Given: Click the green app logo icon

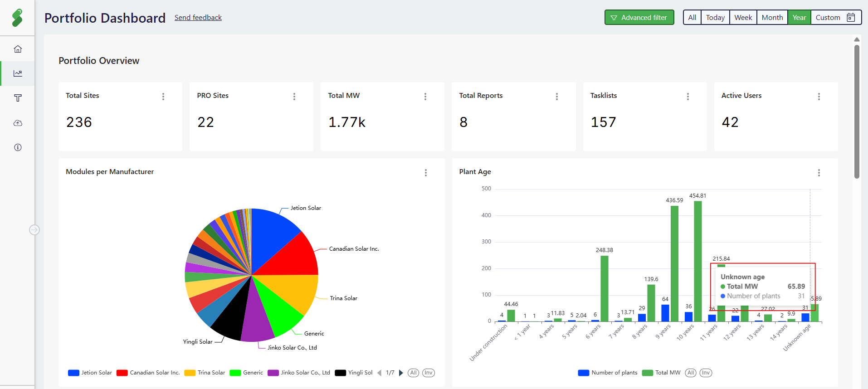Looking at the screenshot, I should (x=17, y=18).
